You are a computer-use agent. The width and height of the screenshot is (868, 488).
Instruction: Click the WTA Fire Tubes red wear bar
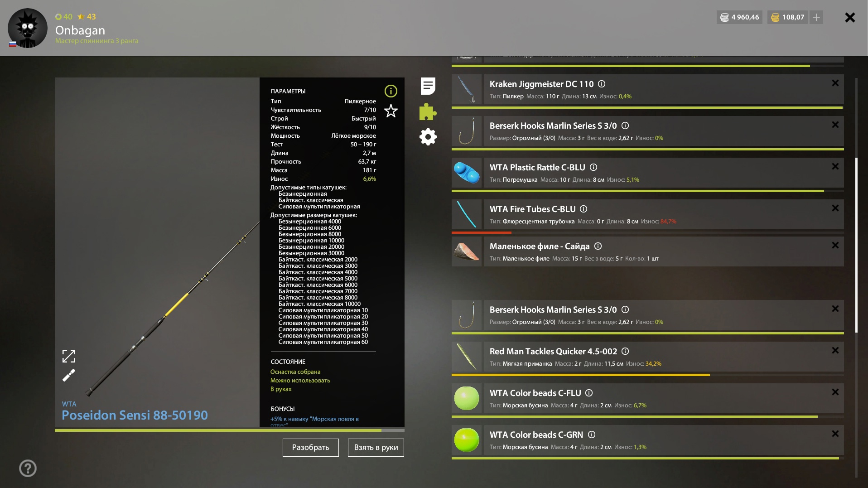pyautogui.click(x=482, y=232)
